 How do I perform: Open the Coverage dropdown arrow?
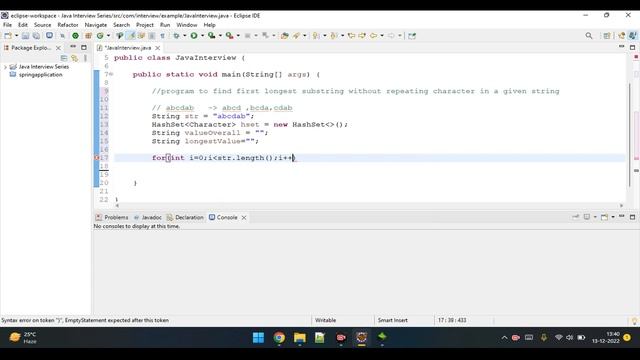[220, 36]
